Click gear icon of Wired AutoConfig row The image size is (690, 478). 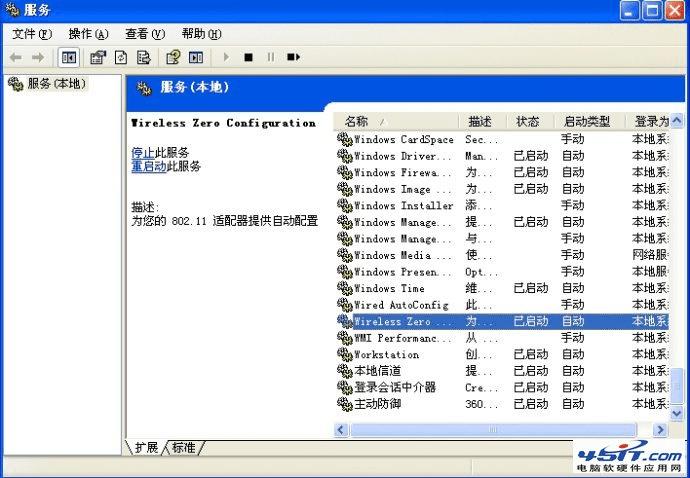pos(345,305)
